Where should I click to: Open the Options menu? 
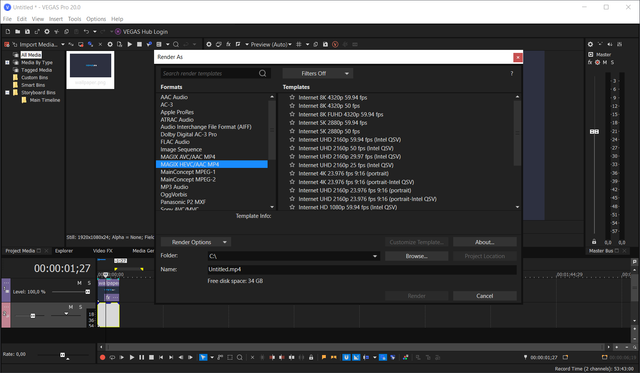point(96,19)
